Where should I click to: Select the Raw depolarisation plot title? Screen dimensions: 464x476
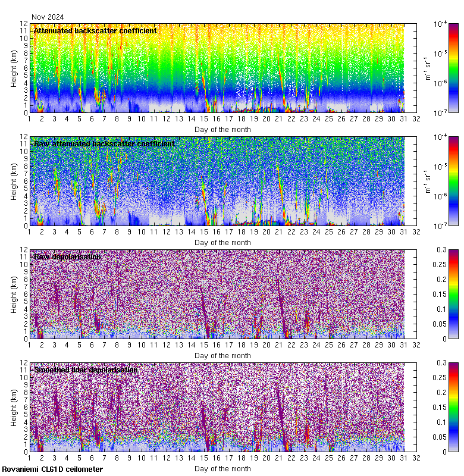click(67, 257)
